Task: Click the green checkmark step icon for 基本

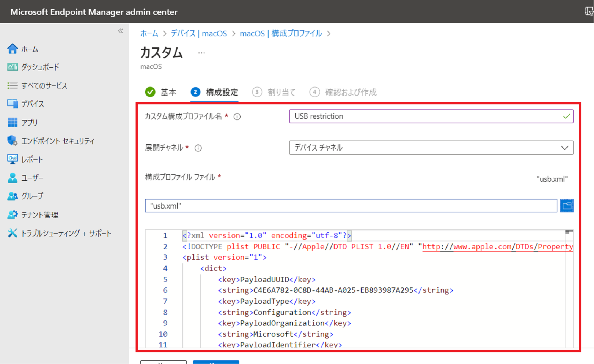Action: [x=150, y=92]
